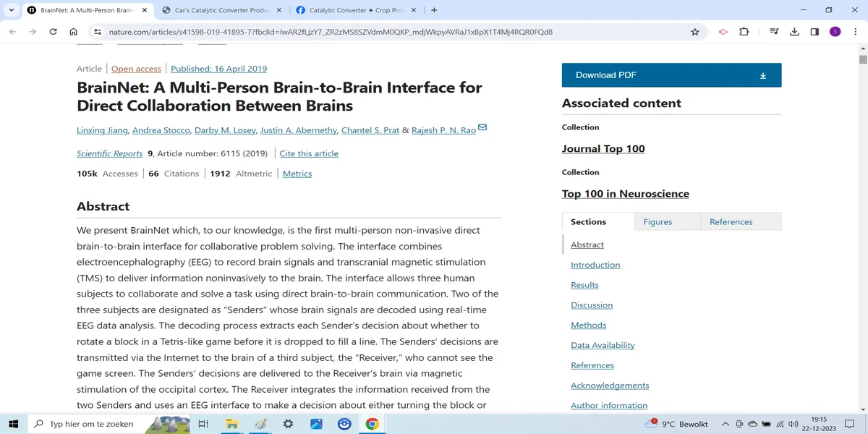This screenshot has height=434, width=868.
Task: Close the Facebook Catalytic Converter tab
Action: (x=413, y=10)
